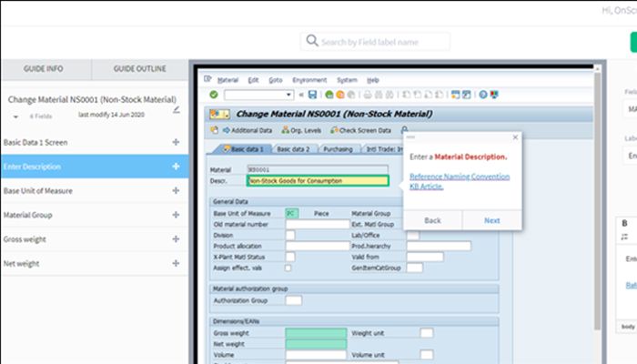Viewport: 637px width, 364px height.
Task: Switch to the Basic data 2 tab
Action: coord(293,148)
